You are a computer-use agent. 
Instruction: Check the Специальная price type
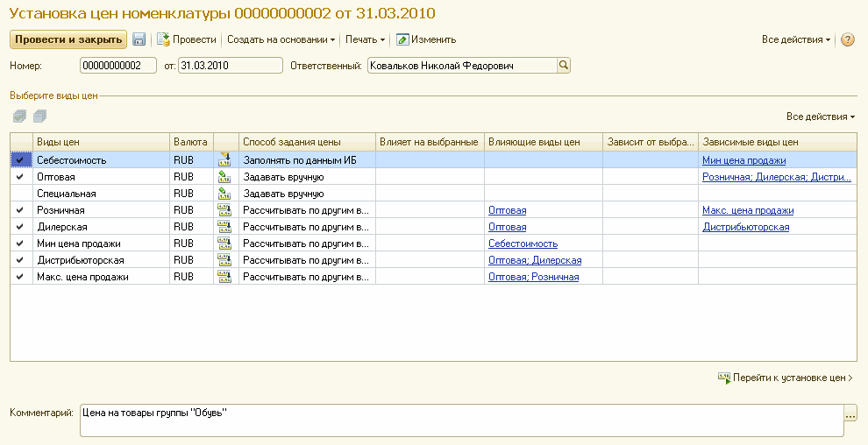click(21, 194)
